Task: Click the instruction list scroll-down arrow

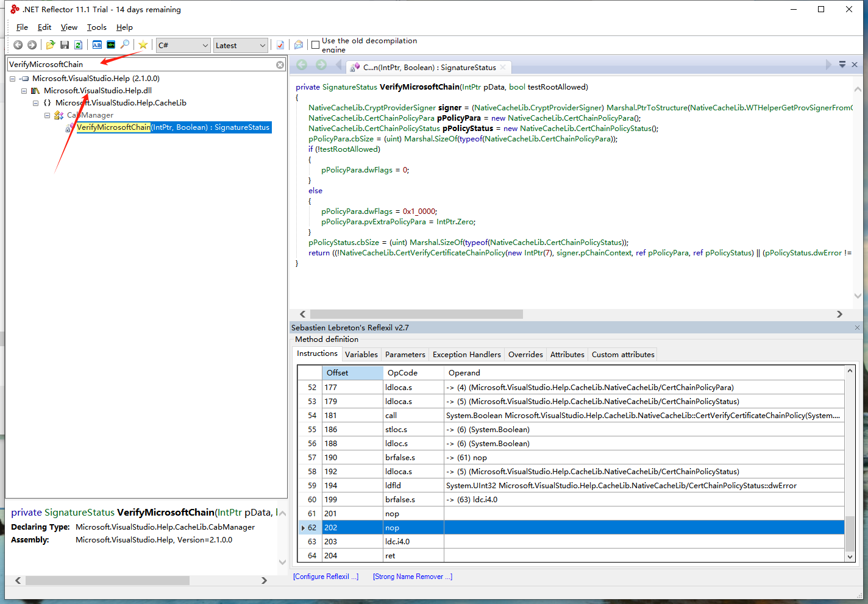Action: tap(850, 556)
